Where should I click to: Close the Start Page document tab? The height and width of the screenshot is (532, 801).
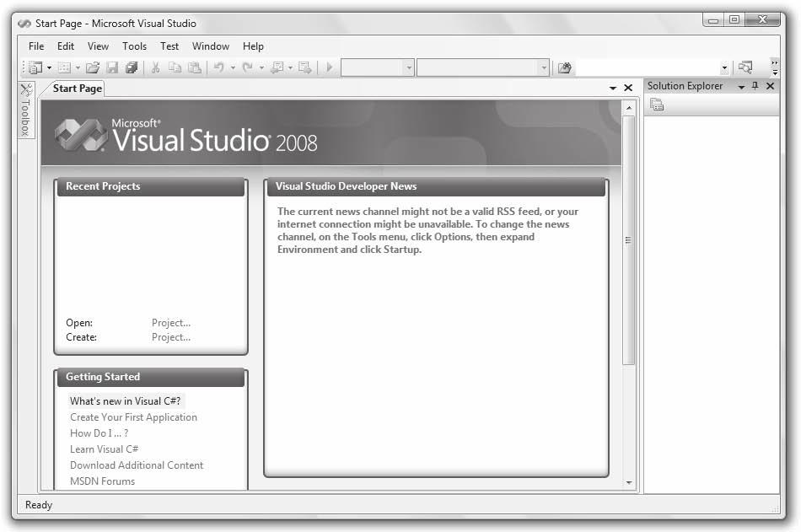[628, 88]
